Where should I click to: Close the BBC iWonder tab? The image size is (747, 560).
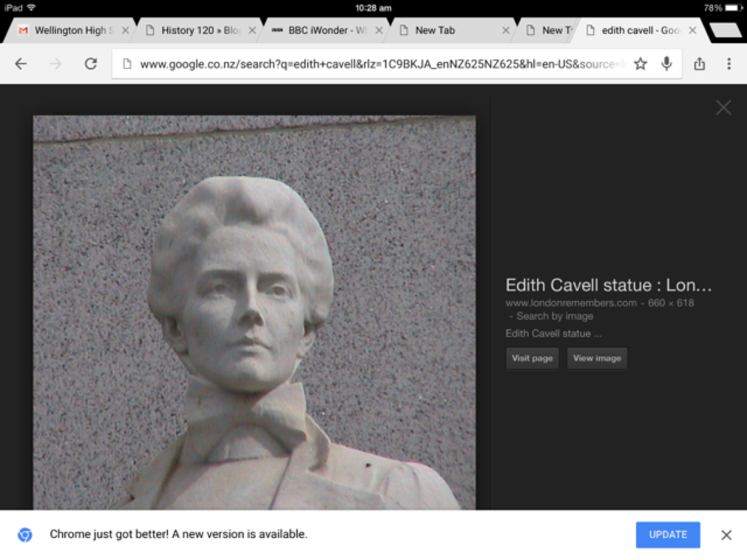[x=379, y=31]
